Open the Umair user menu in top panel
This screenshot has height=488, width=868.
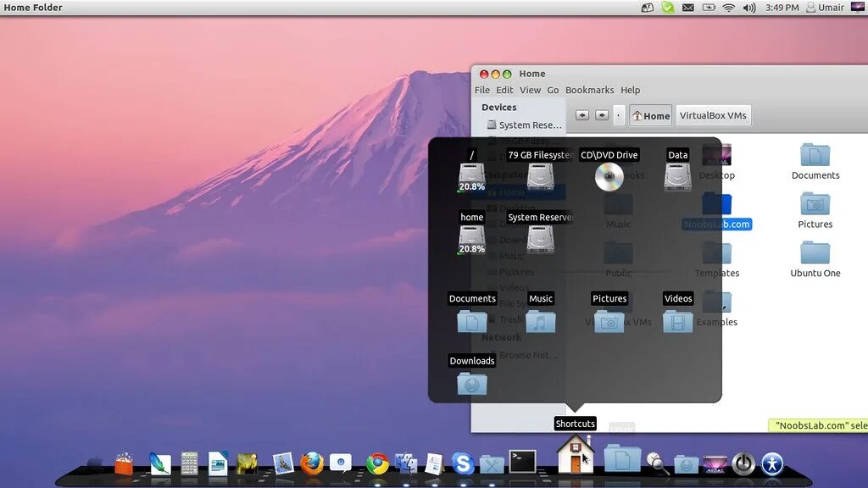pyautogui.click(x=825, y=8)
